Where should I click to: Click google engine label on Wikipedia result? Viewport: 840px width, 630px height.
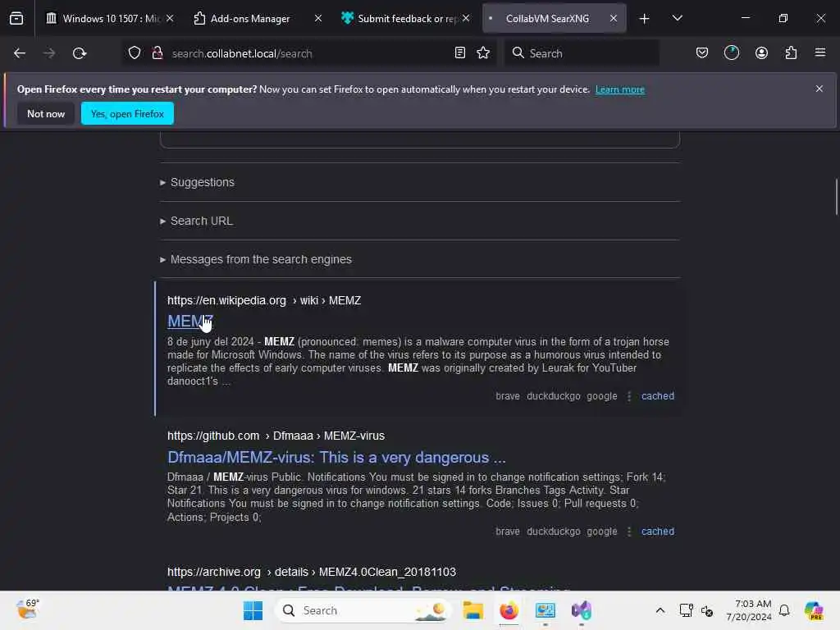(x=601, y=396)
